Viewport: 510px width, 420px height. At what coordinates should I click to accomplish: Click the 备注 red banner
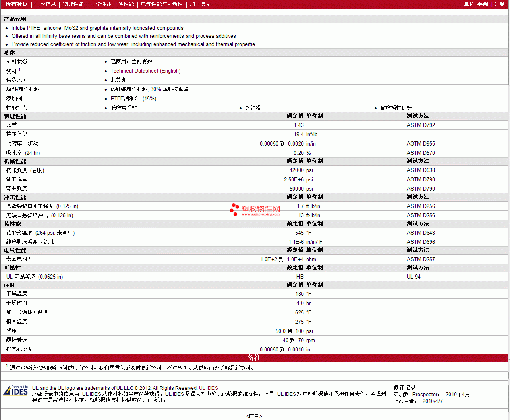tap(254, 358)
